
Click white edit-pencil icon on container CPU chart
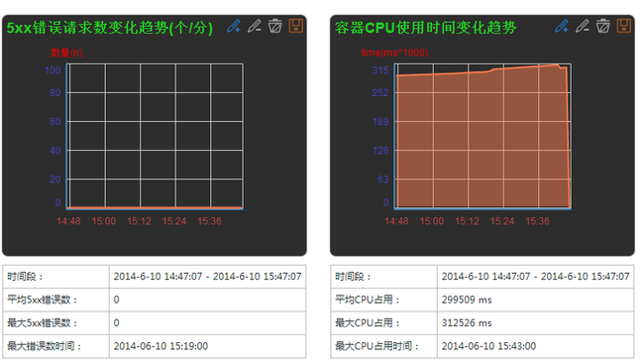pos(583,26)
